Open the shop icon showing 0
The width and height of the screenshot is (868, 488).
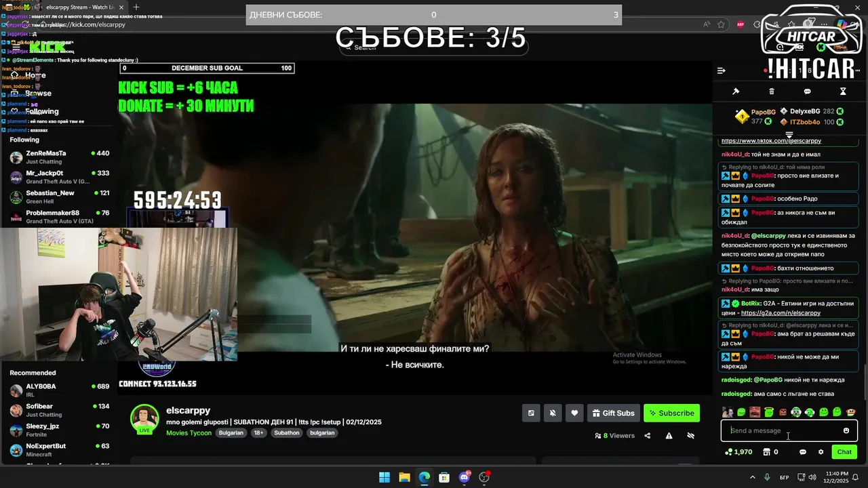point(770,452)
